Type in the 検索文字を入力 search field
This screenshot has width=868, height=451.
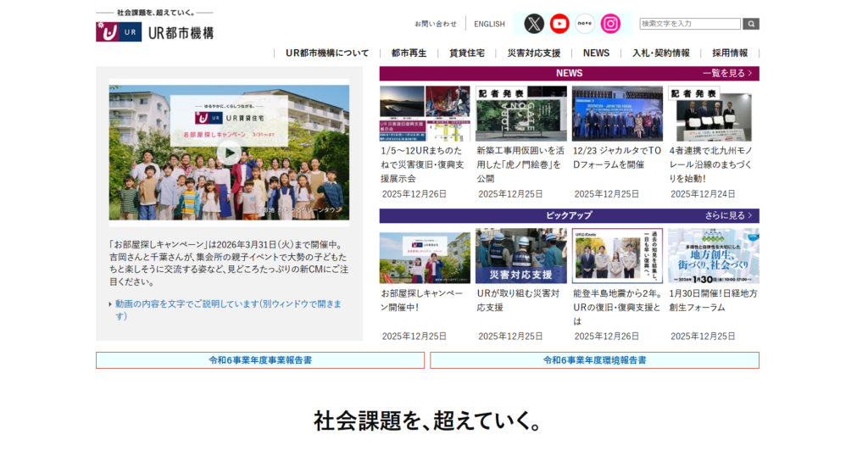pyautogui.click(x=690, y=24)
